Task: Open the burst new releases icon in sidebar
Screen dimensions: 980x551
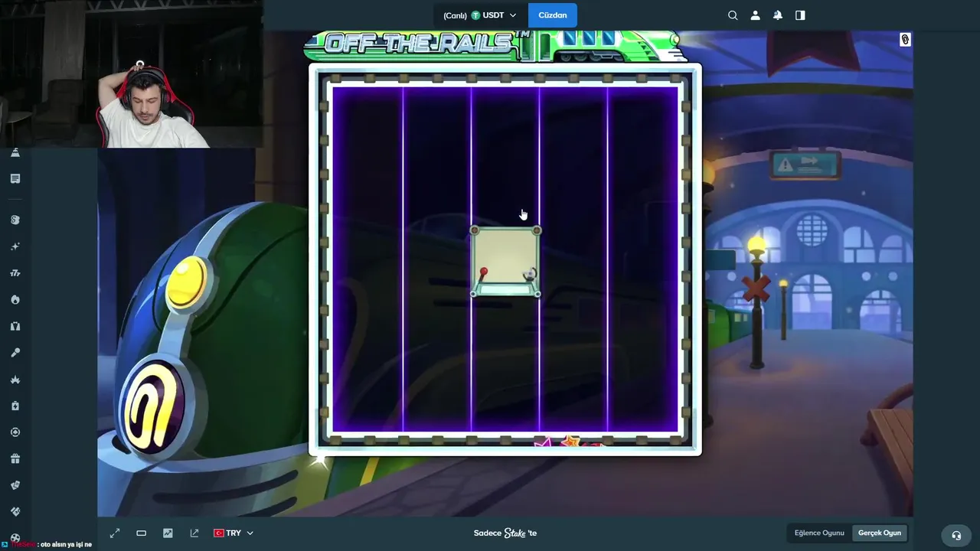Action: [x=15, y=379]
